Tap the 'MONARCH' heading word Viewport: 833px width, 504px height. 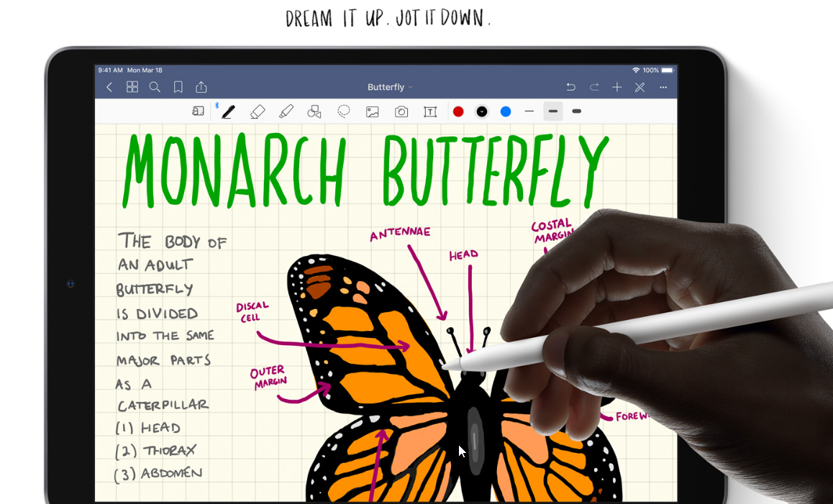coord(235,170)
